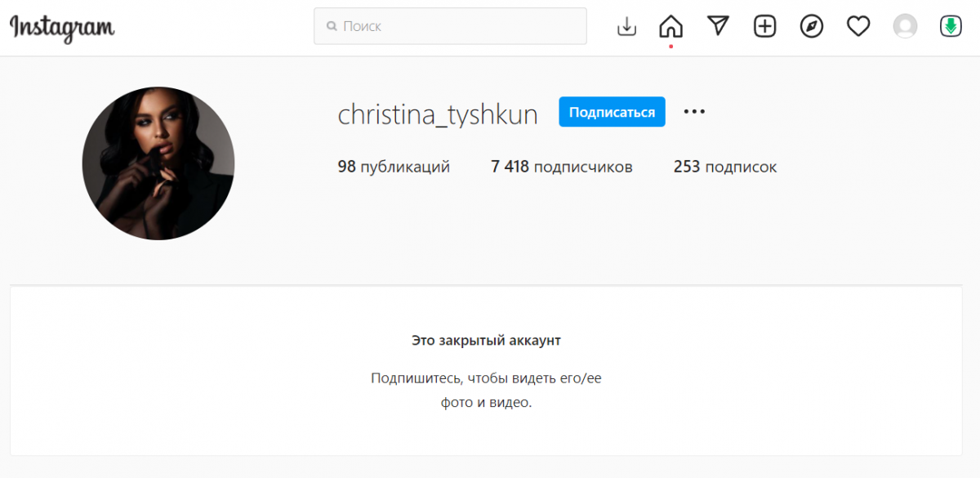Click the download arrow icon in header
This screenshot has height=478, width=980.
point(626,26)
